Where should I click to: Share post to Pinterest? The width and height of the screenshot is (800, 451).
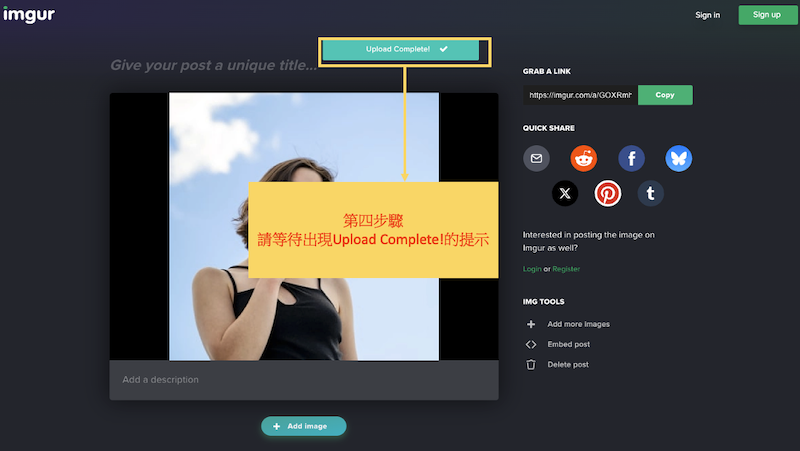608,193
